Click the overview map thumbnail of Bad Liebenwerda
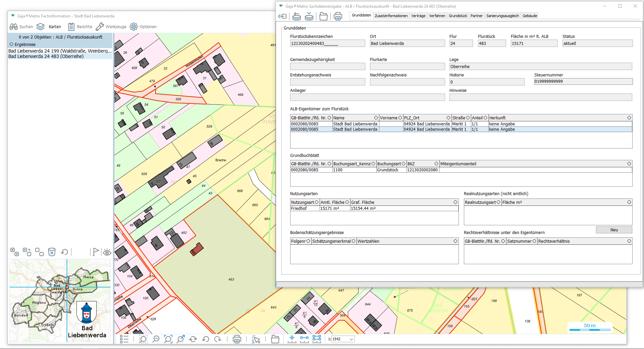This screenshot has width=644, height=349. click(60, 300)
